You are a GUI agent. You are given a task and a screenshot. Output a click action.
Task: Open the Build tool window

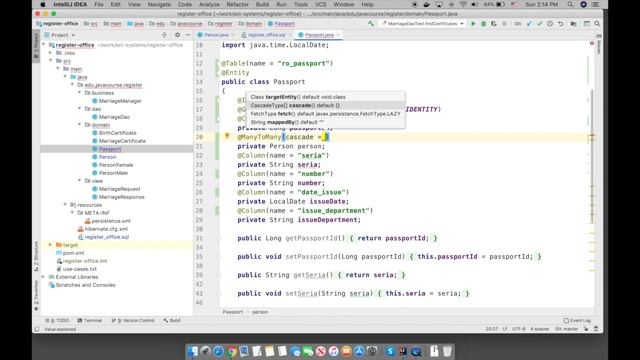pyautogui.click(x=172, y=321)
